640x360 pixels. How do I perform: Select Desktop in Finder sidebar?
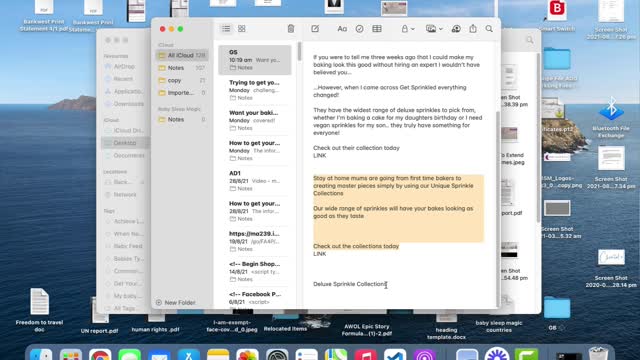[124, 143]
